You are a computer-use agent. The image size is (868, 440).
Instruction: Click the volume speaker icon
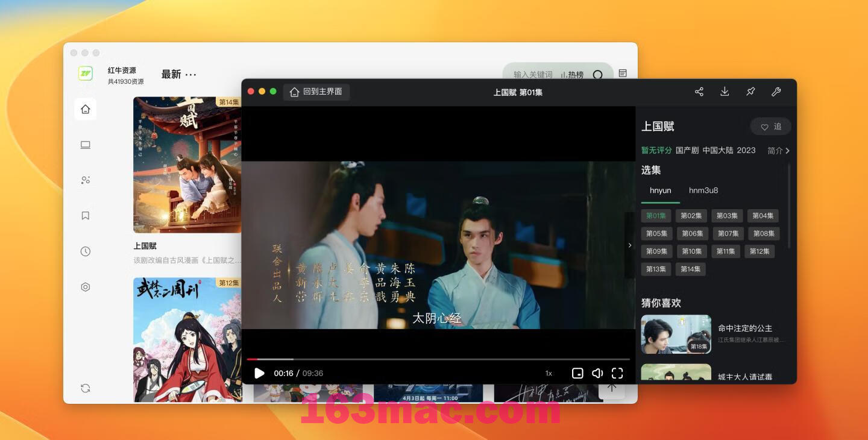597,373
